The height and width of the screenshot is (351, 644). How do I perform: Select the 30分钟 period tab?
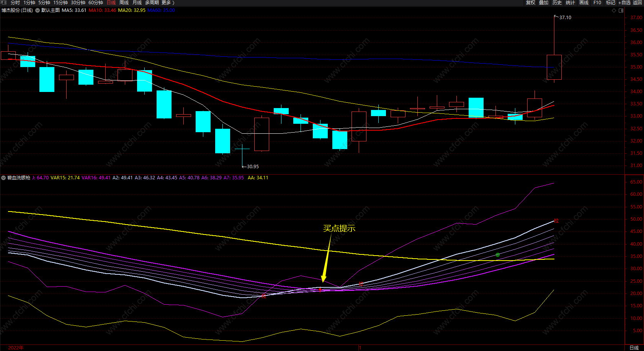[x=78, y=3]
